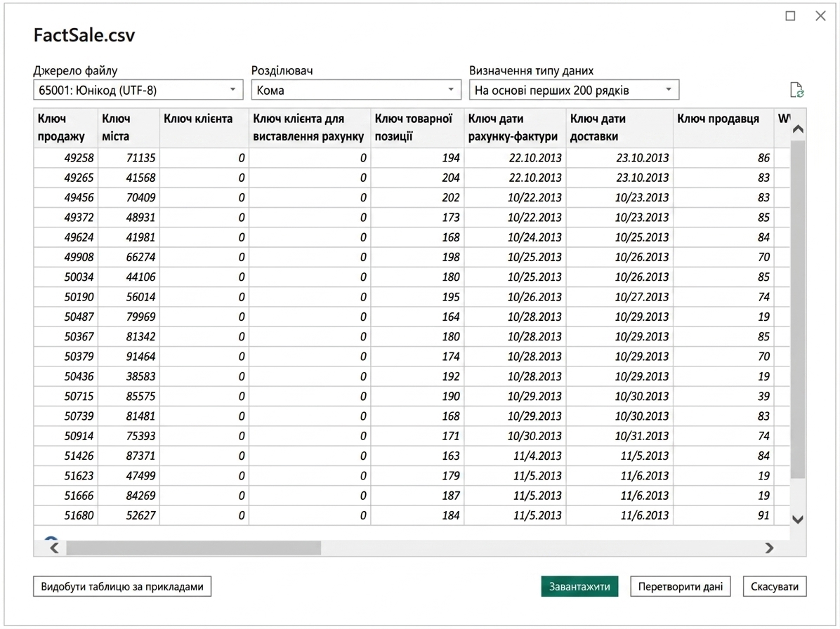Click sale key cell 49258
This screenshot has width=840, height=629.
[x=66, y=158]
